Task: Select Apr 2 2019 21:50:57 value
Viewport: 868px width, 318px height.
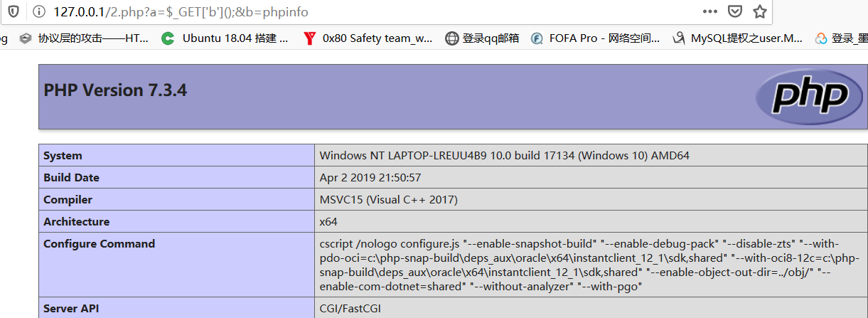Action: 370,178
